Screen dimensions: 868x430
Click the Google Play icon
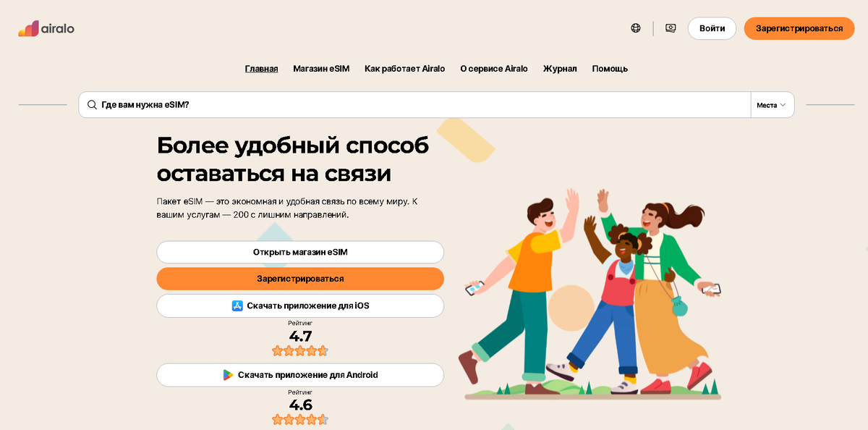click(228, 375)
